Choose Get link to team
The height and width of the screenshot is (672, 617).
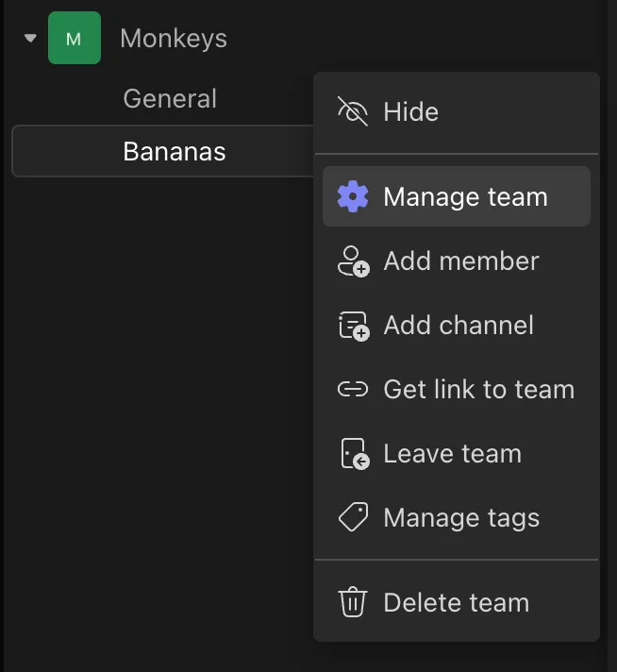[x=457, y=389]
